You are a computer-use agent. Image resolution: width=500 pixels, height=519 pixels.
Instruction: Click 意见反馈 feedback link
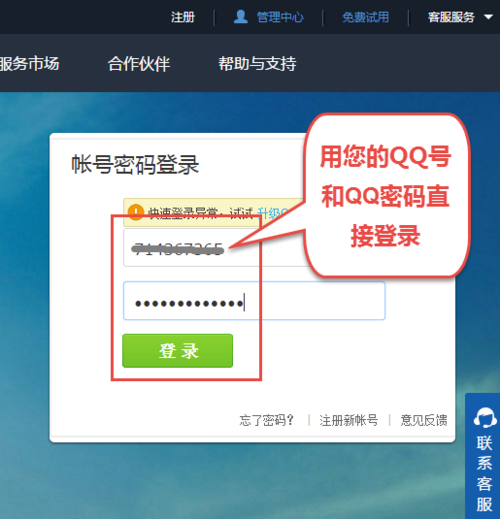coord(424,420)
